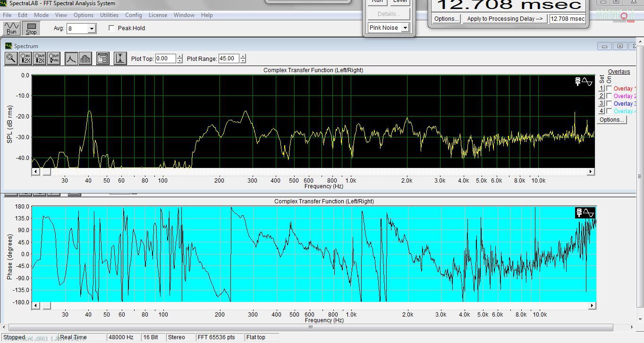The width and height of the screenshot is (644, 343).
Task: Click the Zoom In 2X icon
Action: tap(25, 59)
